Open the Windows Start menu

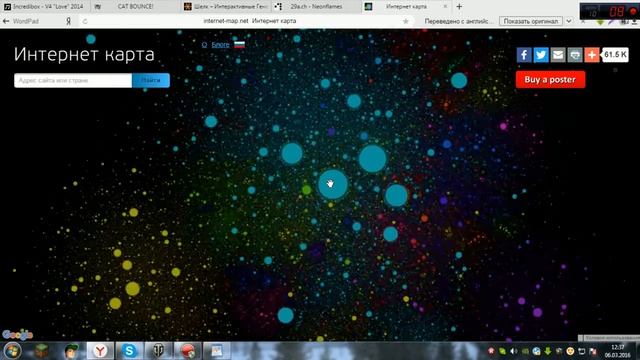pos(12,351)
